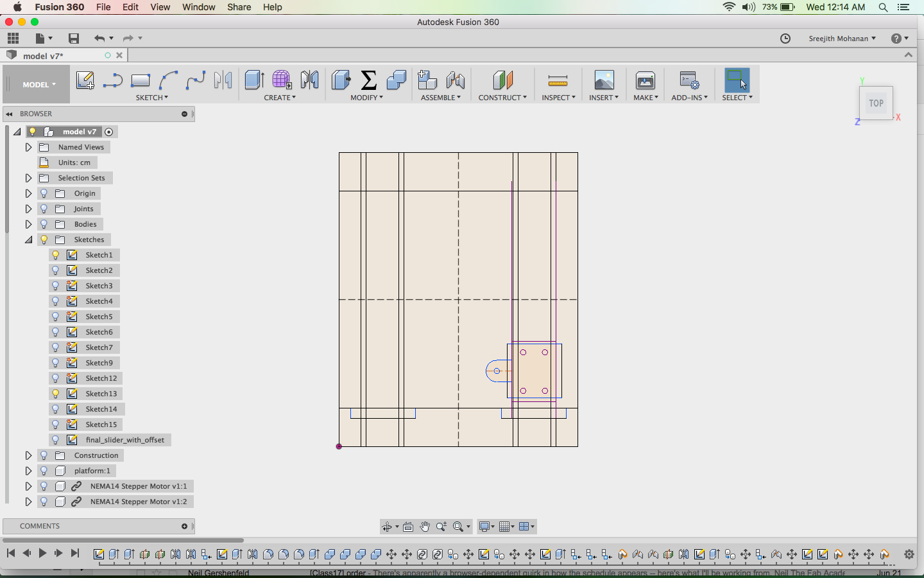Toggle visibility of NEMA14 Stepper Motor v1:1
Image resolution: width=924 pixels, height=578 pixels.
[x=44, y=486]
